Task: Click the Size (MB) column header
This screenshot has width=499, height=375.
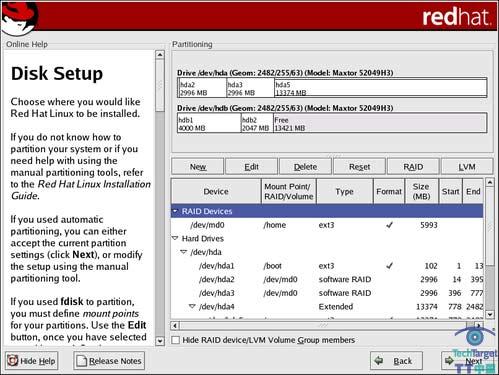Action: point(422,191)
